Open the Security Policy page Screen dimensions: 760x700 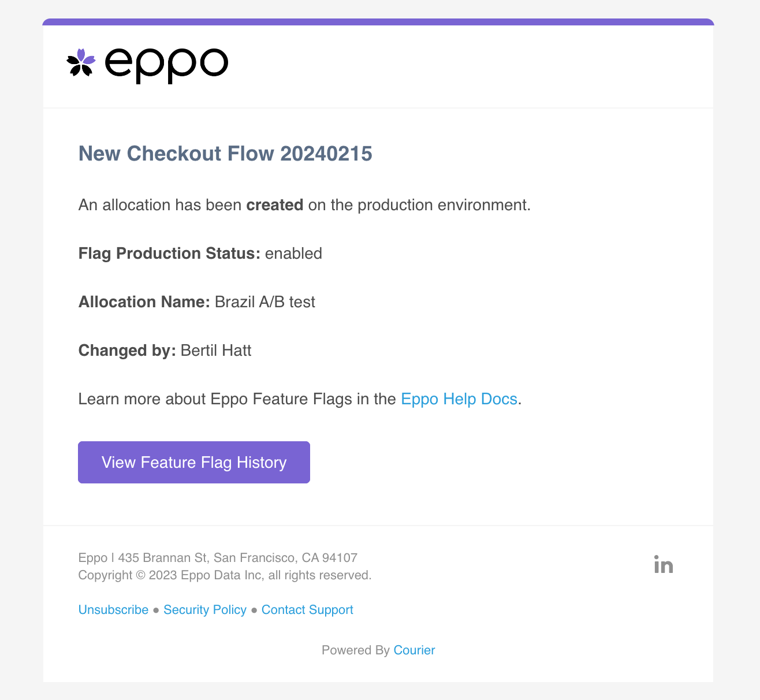coord(205,610)
